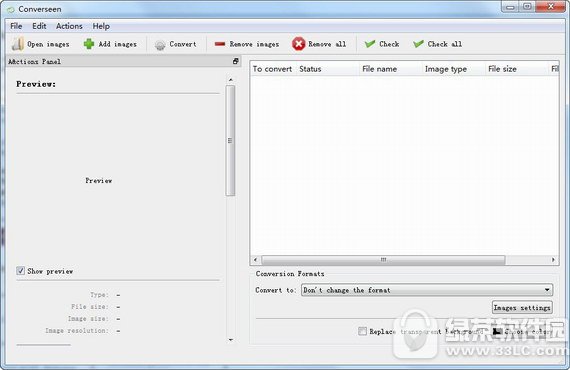The height and width of the screenshot is (370, 570).
Task: Undock the Actions Panel using float icon
Action: pos(236,61)
